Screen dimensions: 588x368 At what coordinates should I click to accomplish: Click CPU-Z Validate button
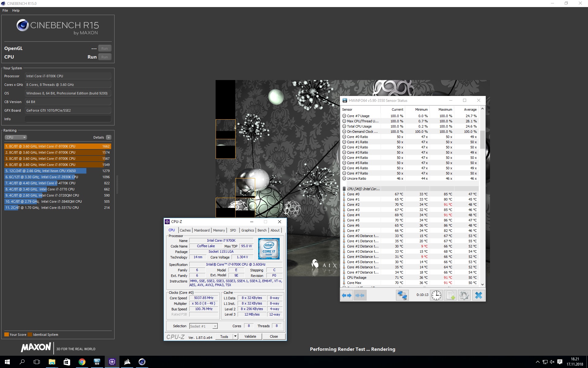[250, 336]
